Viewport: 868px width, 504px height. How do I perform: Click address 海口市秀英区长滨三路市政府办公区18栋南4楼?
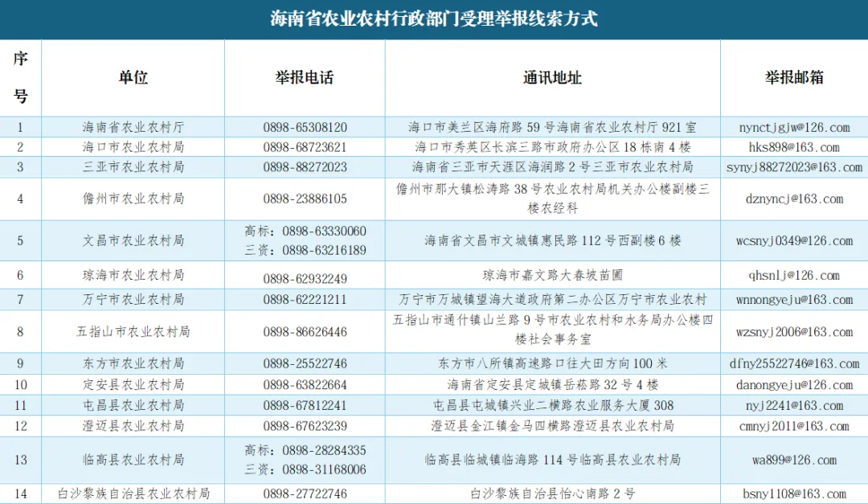pyautogui.click(x=552, y=147)
